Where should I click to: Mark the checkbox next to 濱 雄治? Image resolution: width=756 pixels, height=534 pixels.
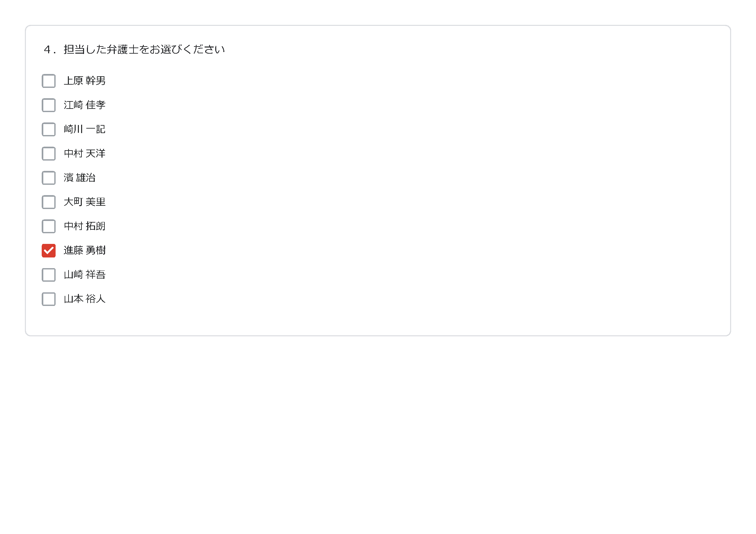tap(49, 178)
